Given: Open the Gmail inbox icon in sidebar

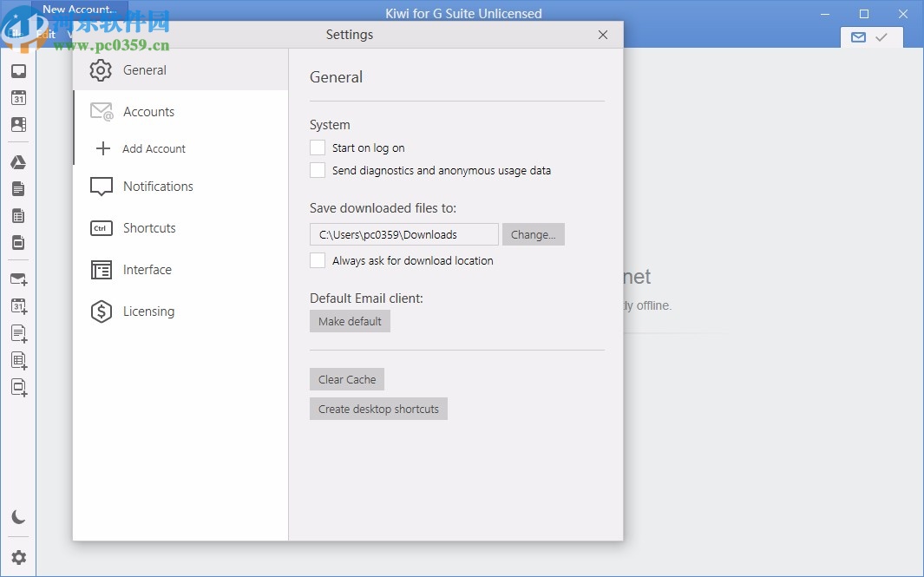Looking at the screenshot, I should tap(18, 71).
